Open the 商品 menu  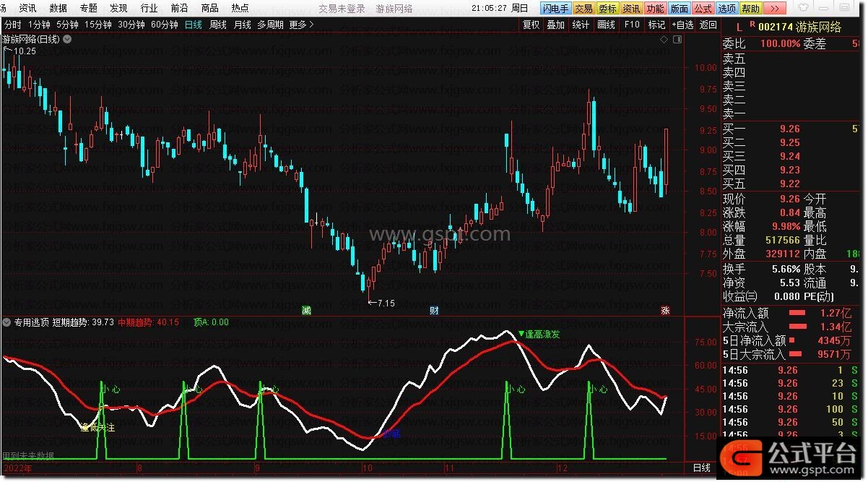209,9
